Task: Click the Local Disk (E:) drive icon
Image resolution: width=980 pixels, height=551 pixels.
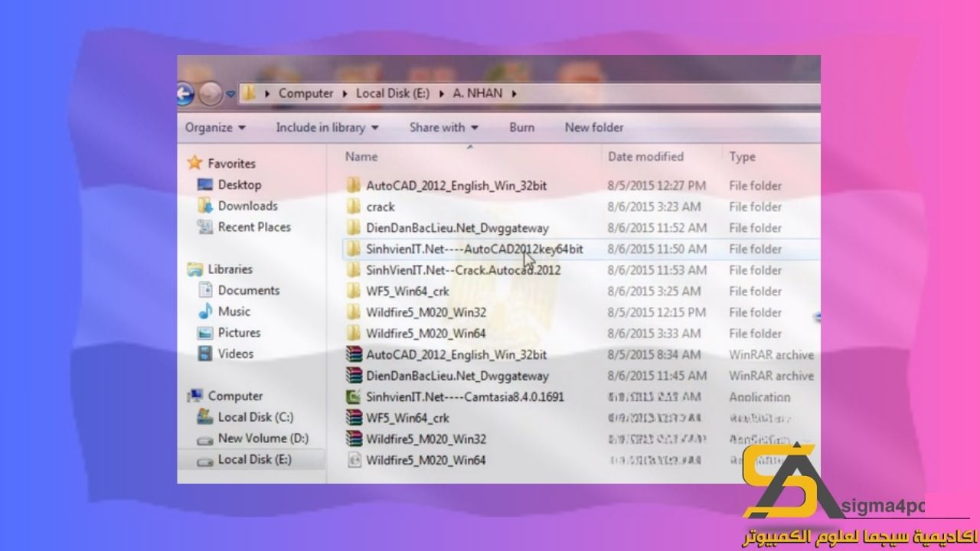Action: (204, 461)
